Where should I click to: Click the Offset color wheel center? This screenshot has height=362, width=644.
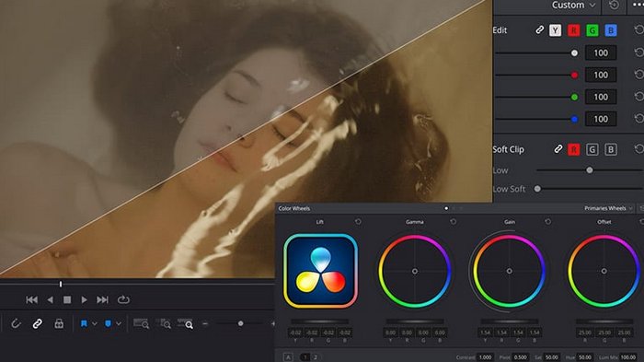point(604,271)
